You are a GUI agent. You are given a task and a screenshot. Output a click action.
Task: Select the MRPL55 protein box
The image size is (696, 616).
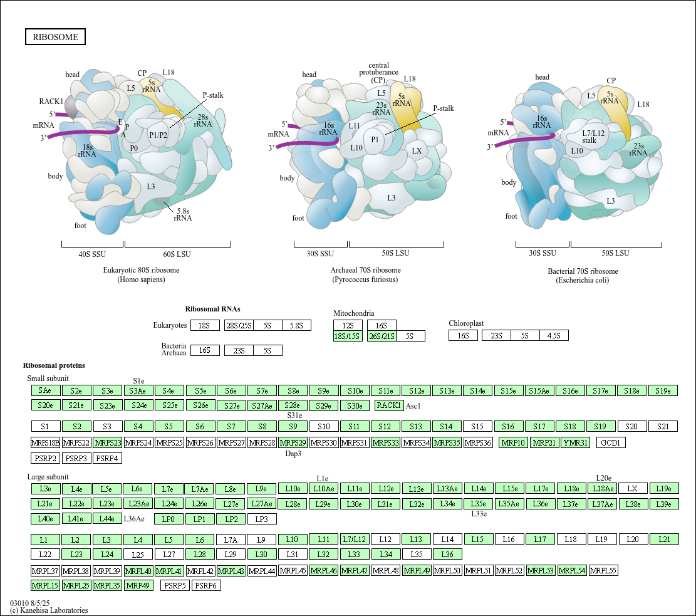tap(603, 571)
